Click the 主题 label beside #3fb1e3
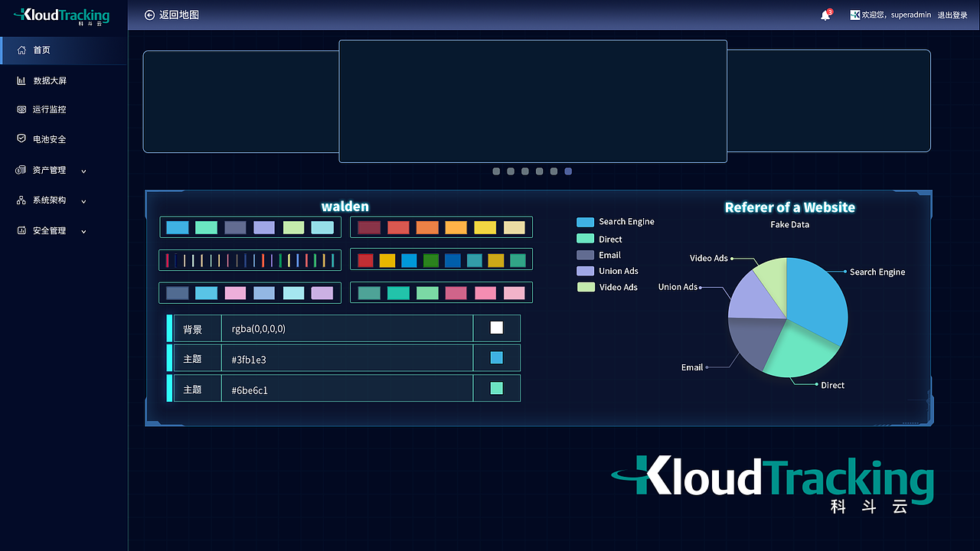The image size is (980, 551). tap(193, 359)
